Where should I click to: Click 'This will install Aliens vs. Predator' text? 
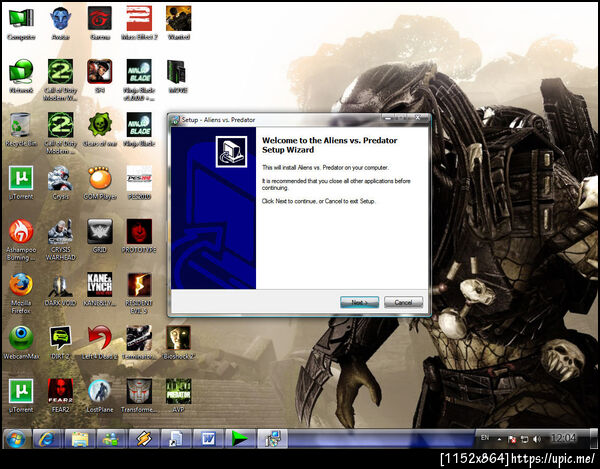coord(325,167)
